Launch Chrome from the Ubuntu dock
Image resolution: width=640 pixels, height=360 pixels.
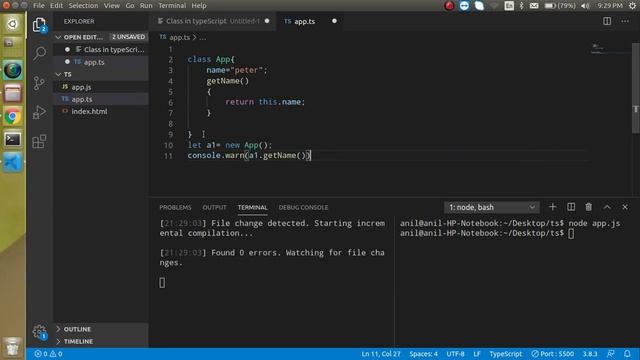click(12, 117)
